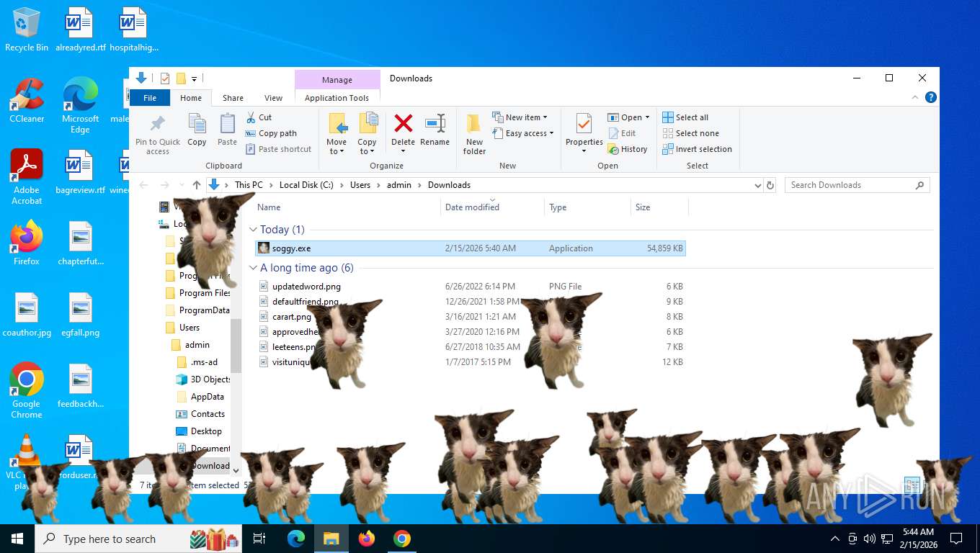The image size is (980, 553).
Task: Select Adobe Acrobat desktop icon
Action: [27, 177]
